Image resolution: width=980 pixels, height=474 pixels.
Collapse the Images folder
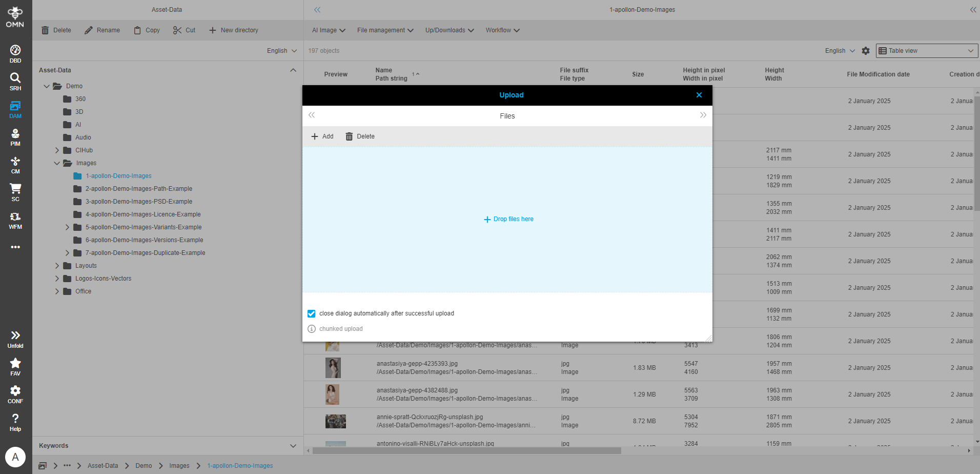click(x=57, y=163)
